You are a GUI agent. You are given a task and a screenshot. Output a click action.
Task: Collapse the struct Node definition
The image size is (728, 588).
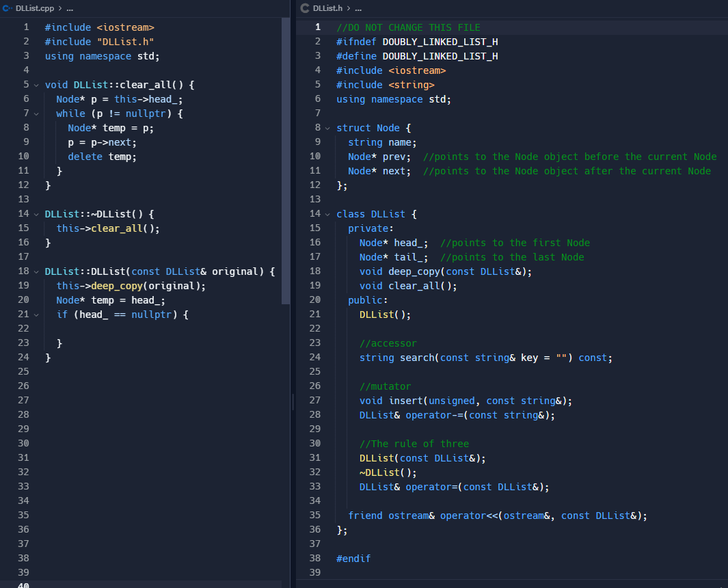pos(327,128)
